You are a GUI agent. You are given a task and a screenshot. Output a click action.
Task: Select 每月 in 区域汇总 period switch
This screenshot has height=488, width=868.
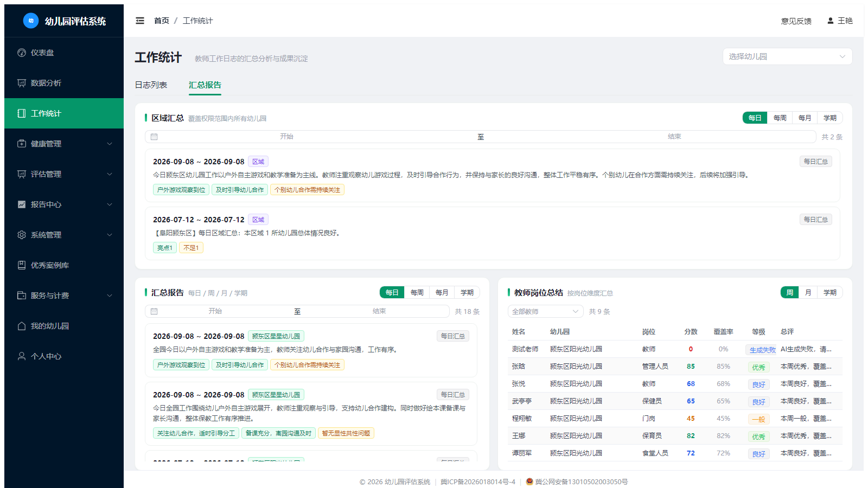tap(805, 118)
